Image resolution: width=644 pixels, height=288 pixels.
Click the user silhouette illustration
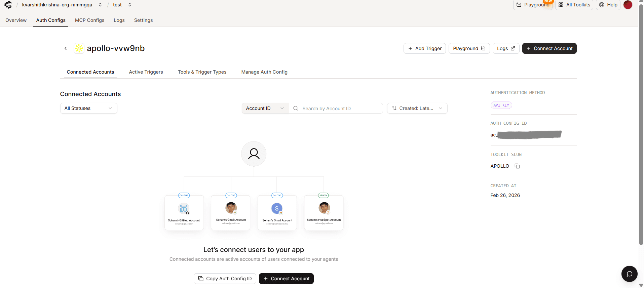(254, 154)
